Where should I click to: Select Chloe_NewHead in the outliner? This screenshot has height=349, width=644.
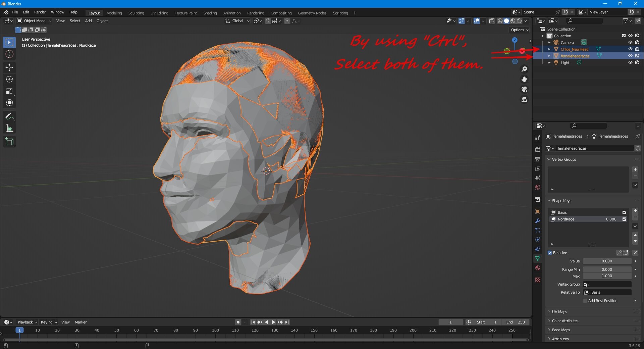coord(574,49)
